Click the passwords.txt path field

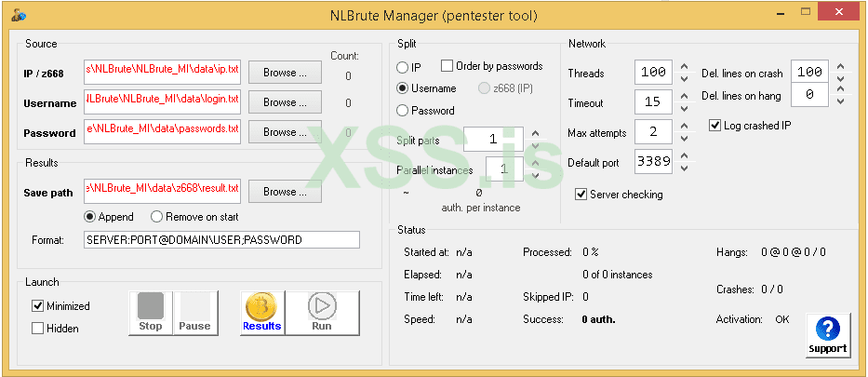click(162, 131)
